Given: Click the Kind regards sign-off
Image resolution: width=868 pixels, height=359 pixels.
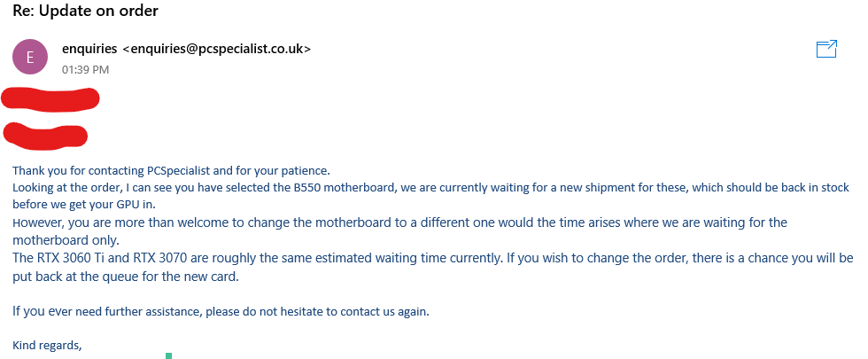Looking at the screenshot, I should [x=47, y=345].
